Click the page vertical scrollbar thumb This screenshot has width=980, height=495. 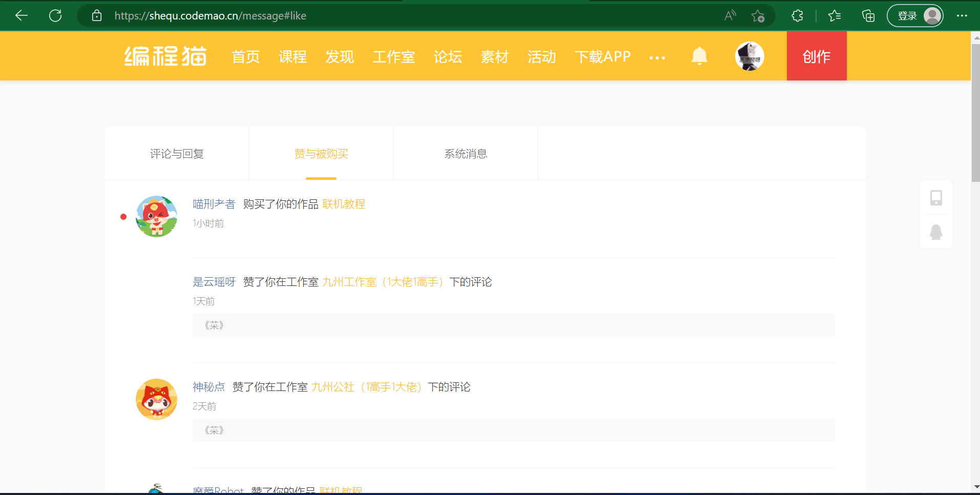975,113
